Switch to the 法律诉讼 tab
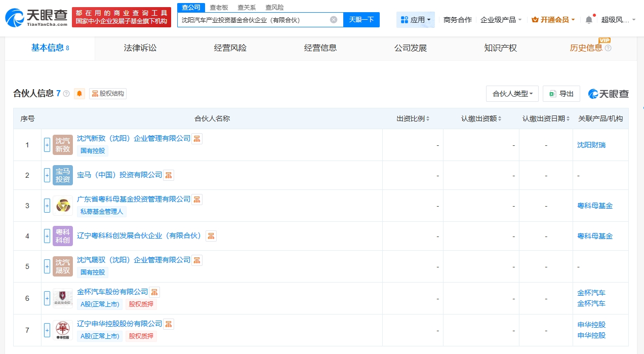Viewport: 644px width, 354px height. point(140,48)
